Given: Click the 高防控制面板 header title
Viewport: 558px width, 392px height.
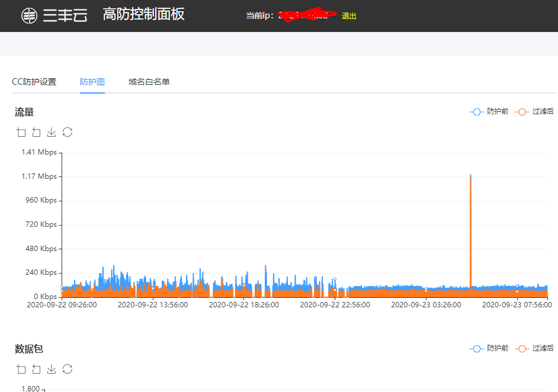Looking at the screenshot, I should pyautogui.click(x=143, y=15).
